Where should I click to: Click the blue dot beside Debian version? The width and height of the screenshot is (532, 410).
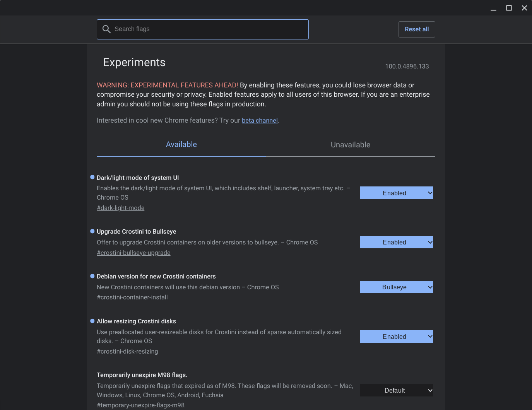click(x=92, y=276)
